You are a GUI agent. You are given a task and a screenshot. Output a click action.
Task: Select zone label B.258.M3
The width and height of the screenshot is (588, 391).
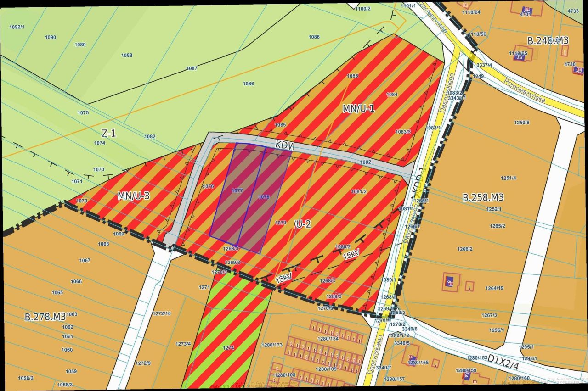[483, 198]
